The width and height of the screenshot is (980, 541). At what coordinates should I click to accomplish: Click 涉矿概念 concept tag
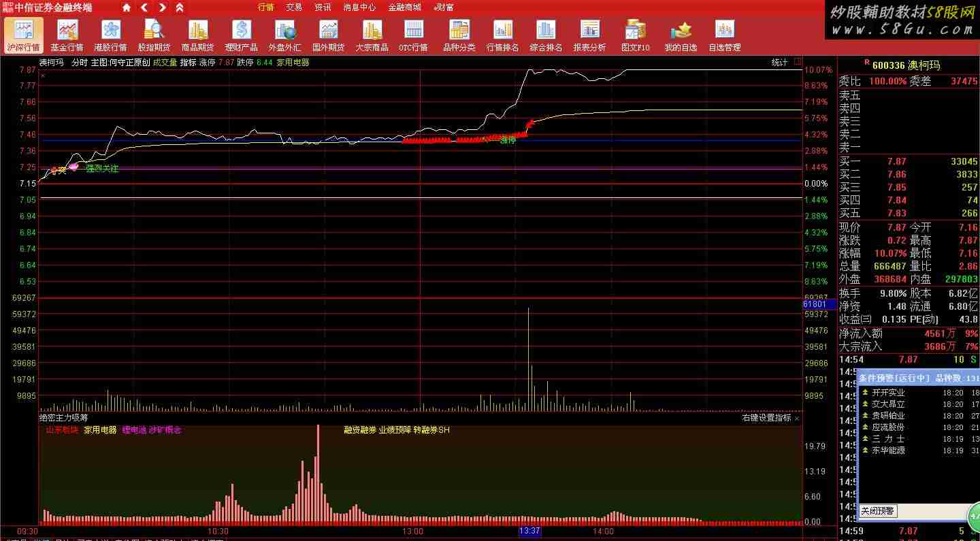pyautogui.click(x=165, y=430)
